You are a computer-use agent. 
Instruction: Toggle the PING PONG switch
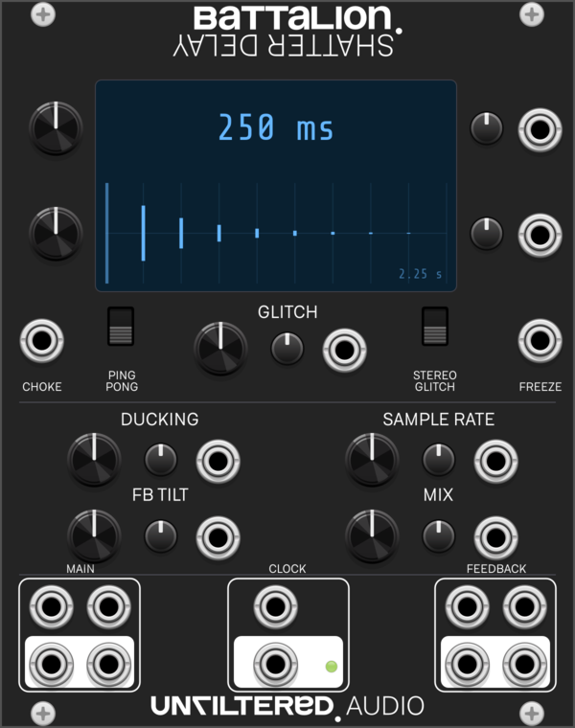coord(121,326)
